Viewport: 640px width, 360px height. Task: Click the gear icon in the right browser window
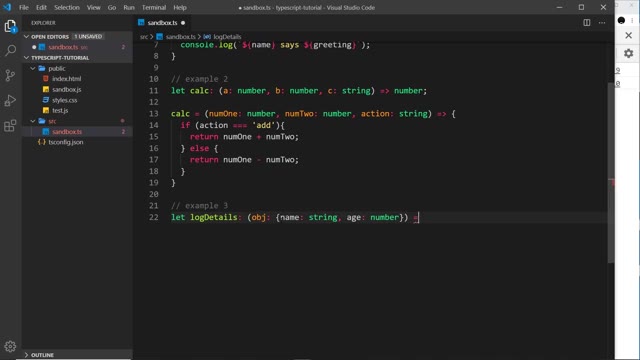(629, 53)
